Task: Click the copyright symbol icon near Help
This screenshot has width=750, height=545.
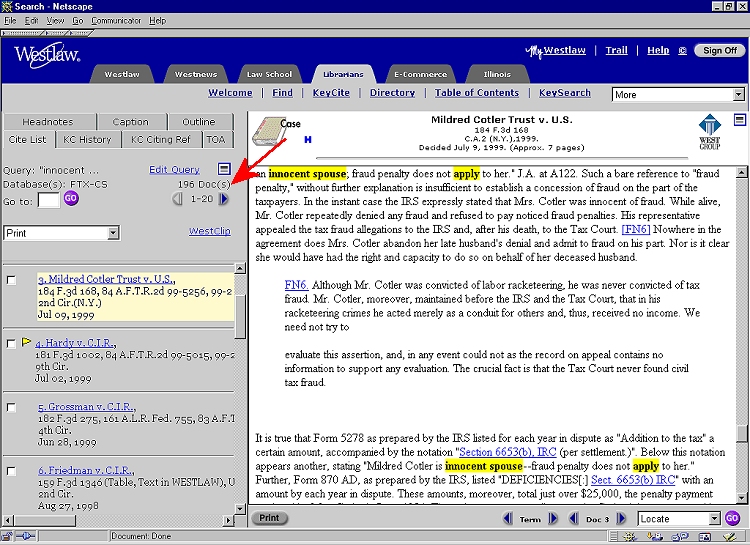Action: pyautogui.click(x=683, y=51)
